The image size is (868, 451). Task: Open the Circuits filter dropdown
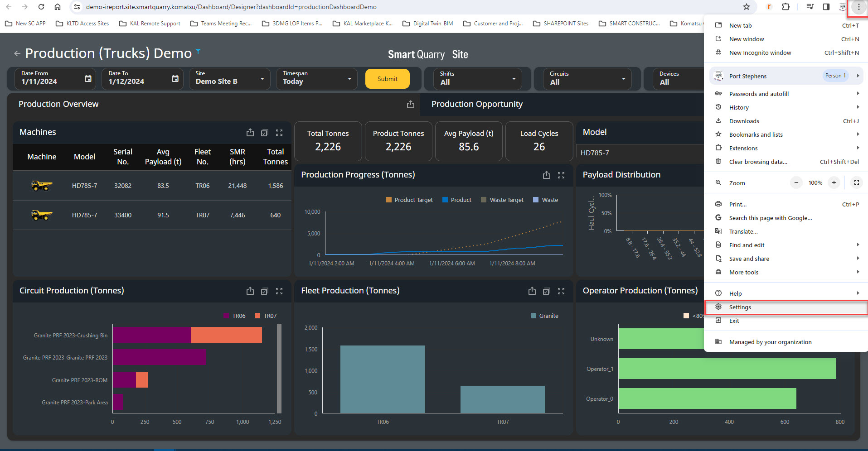pos(587,79)
